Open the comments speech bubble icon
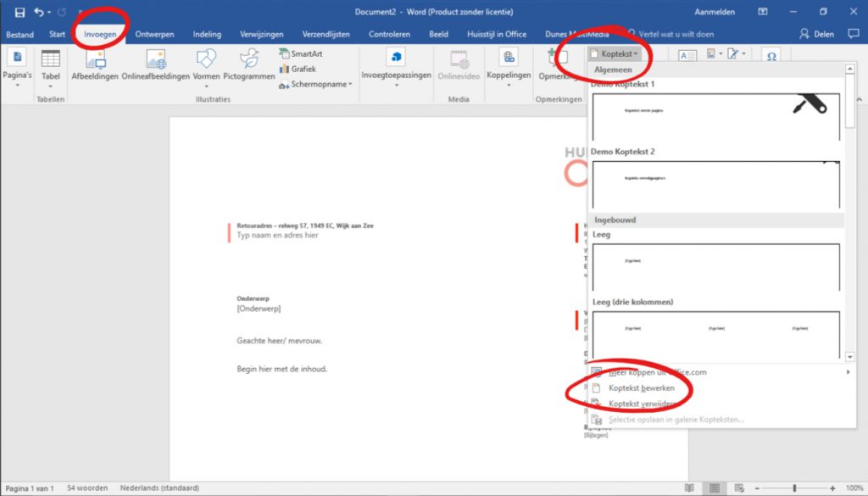The height and width of the screenshot is (496, 868). pos(854,34)
